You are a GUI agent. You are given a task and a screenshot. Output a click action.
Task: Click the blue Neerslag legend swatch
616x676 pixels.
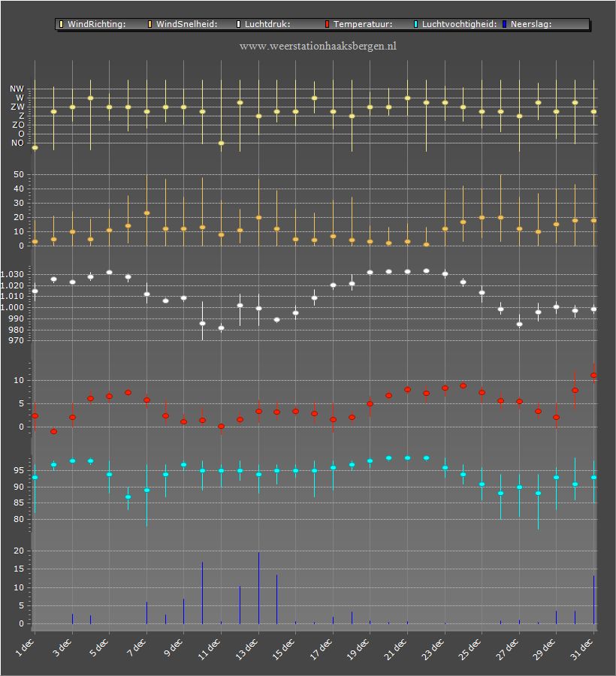point(504,24)
